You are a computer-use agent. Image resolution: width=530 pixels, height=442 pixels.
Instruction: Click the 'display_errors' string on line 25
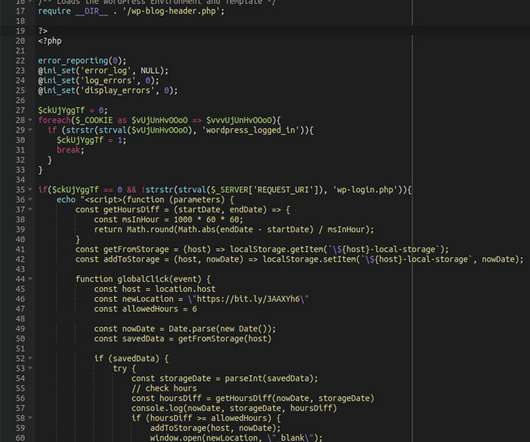click(117, 90)
